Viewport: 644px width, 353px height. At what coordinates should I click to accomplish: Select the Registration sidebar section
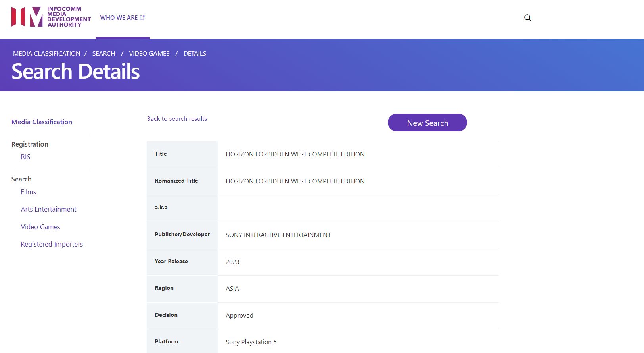(x=30, y=144)
